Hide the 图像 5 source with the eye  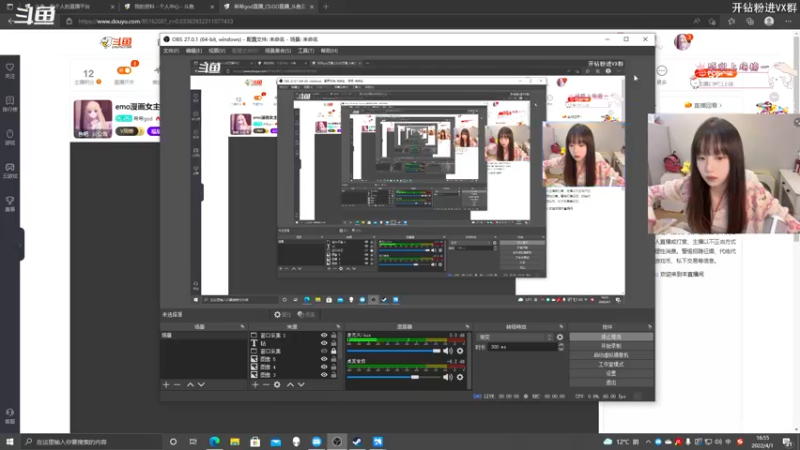(x=323, y=359)
